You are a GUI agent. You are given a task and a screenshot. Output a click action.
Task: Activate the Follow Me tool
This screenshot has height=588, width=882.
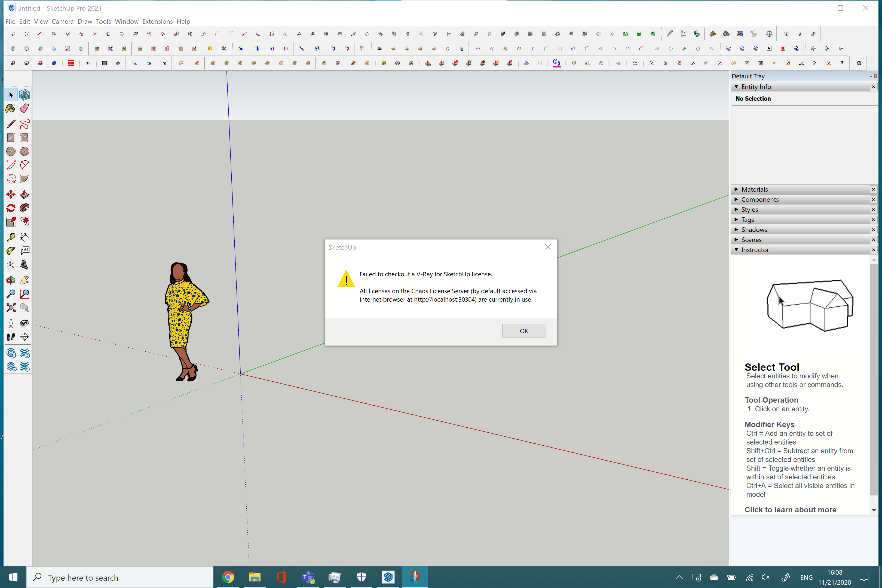24,208
